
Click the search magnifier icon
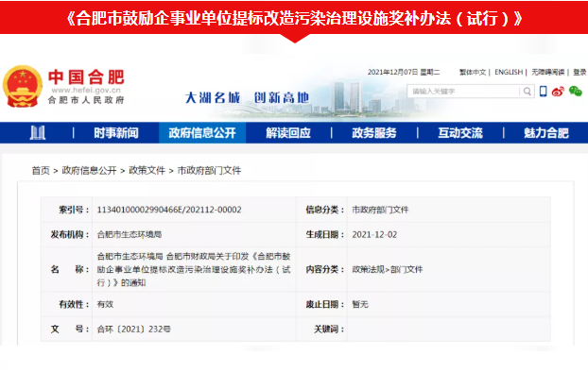coord(527,92)
